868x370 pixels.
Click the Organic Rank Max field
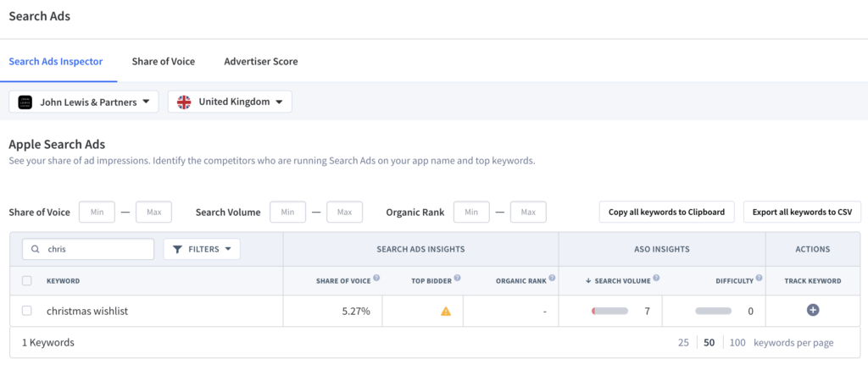[528, 212]
